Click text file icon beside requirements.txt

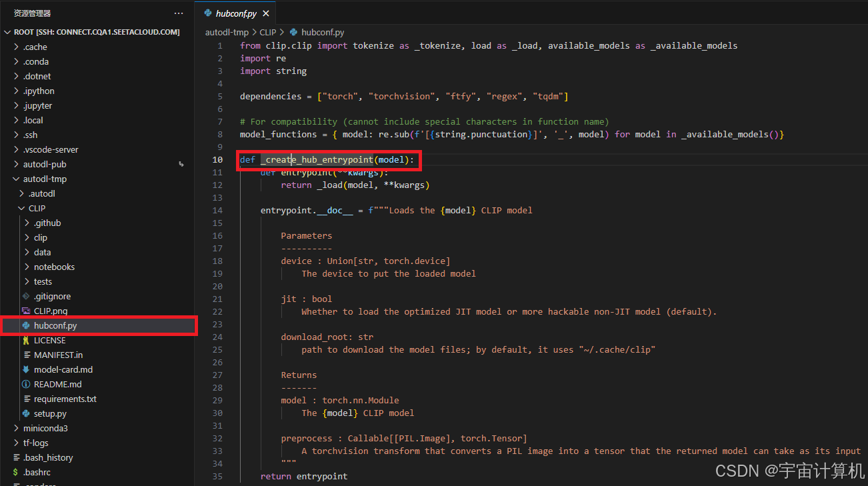pyautogui.click(x=27, y=399)
